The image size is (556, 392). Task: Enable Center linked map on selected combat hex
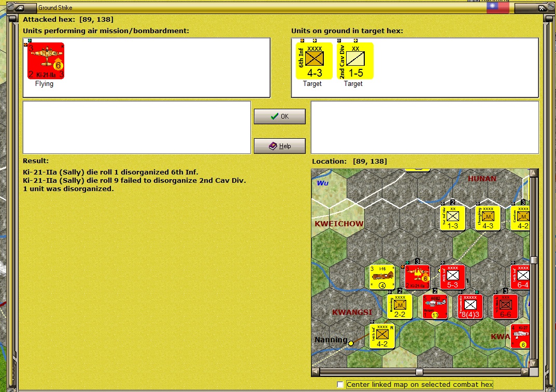click(340, 385)
